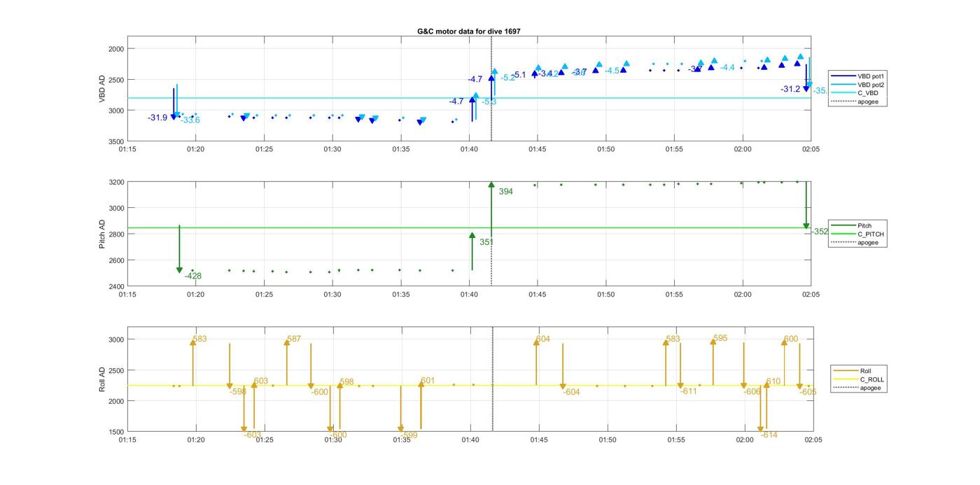Image resolution: width=980 pixels, height=485 pixels.
Task: Click the '-599' roll data label
Action: (x=409, y=435)
